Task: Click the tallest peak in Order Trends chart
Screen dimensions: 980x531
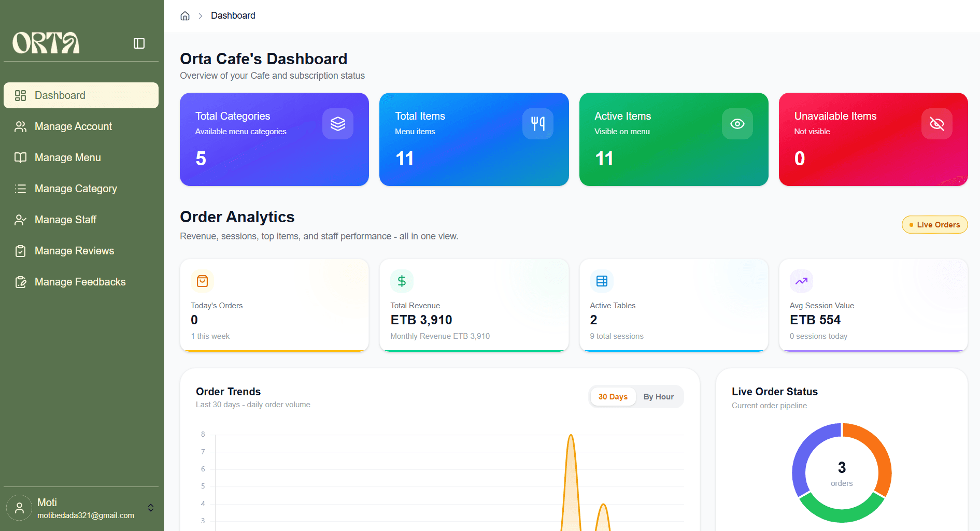Action: [571, 436]
